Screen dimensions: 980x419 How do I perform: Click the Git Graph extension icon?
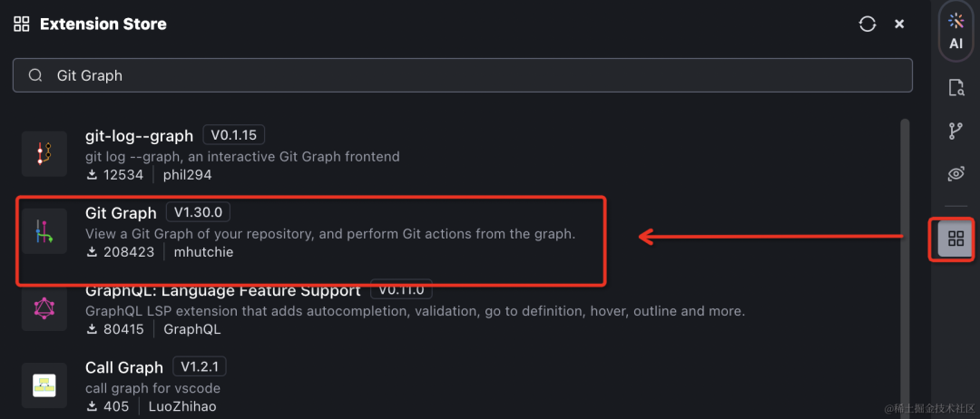(x=44, y=233)
